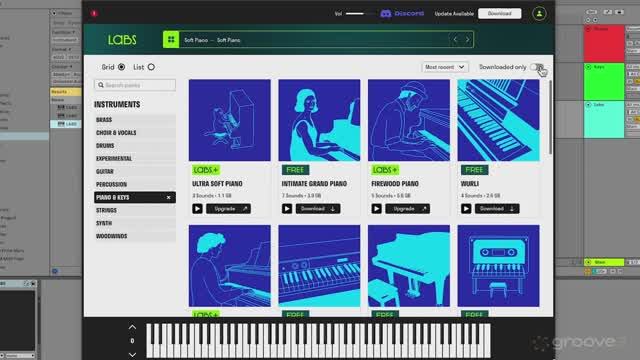Download the Intimate Grand Piano pack
Viewport: 640px width, 360px height.
318,209
